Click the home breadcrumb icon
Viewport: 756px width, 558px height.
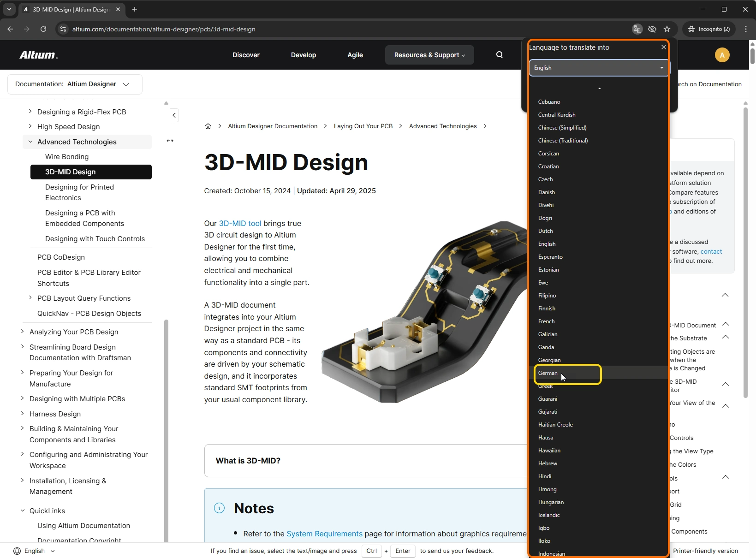point(208,126)
